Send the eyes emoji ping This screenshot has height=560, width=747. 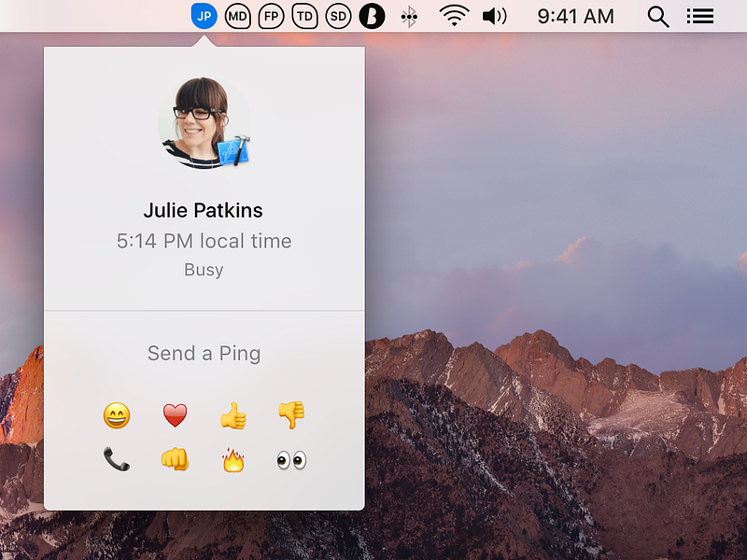click(x=291, y=460)
